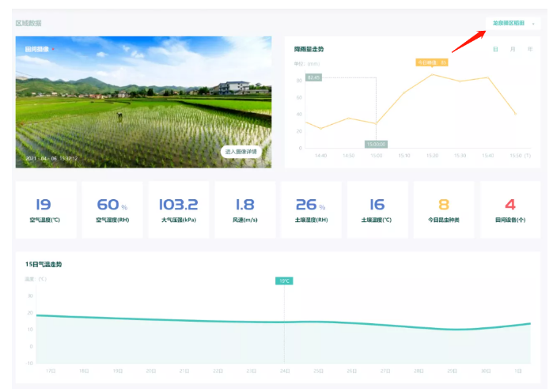Switch rainfall chart to 月 view
The width and height of the screenshot is (553, 392).
click(513, 49)
